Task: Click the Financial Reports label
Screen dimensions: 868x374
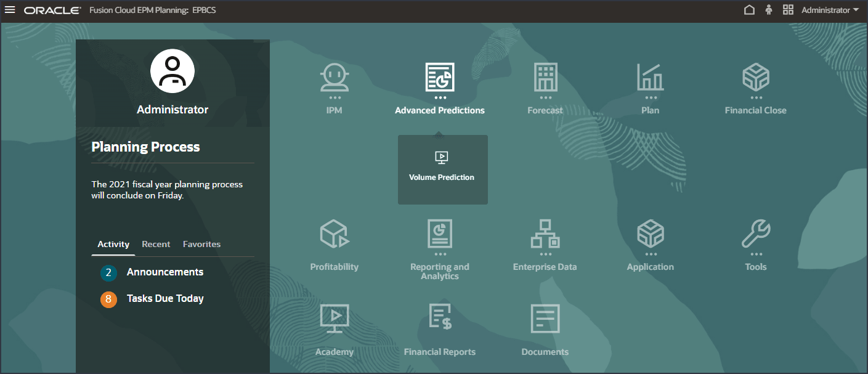Action: 440,352
